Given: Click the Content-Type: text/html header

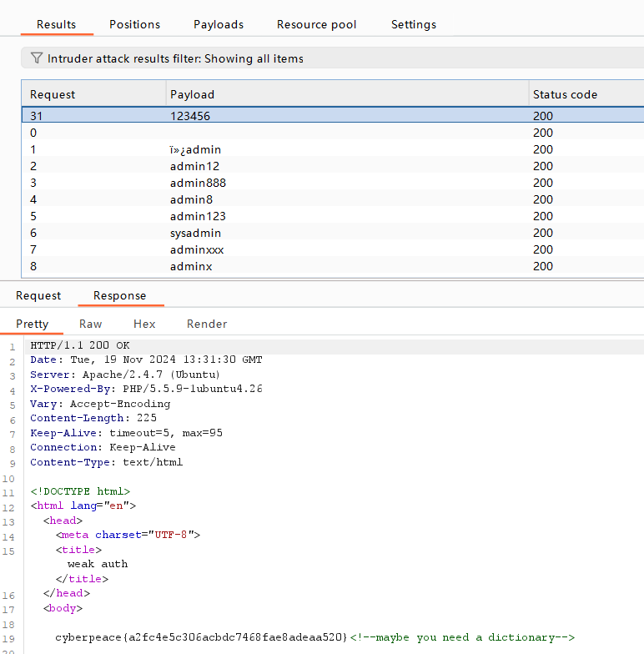Looking at the screenshot, I should point(107,462).
